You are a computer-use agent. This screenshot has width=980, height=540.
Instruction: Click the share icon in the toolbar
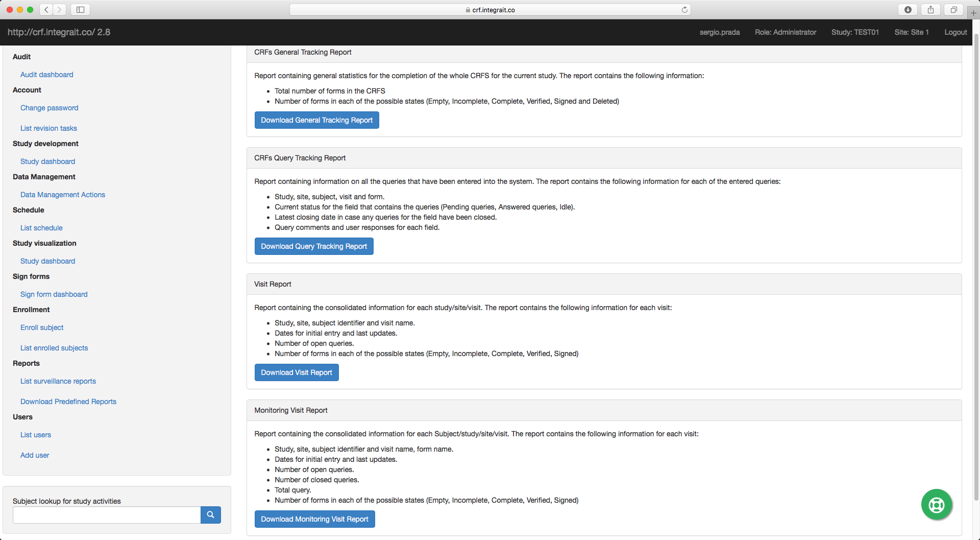point(930,9)
